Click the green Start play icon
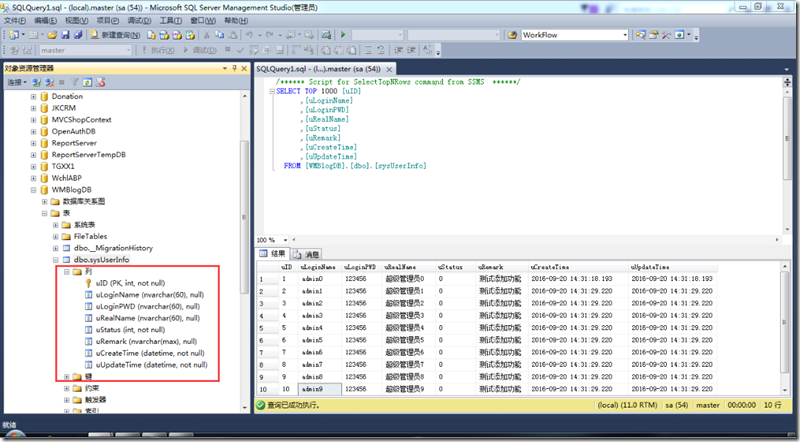This screenshot has width=800, height=442. point(343,35)
